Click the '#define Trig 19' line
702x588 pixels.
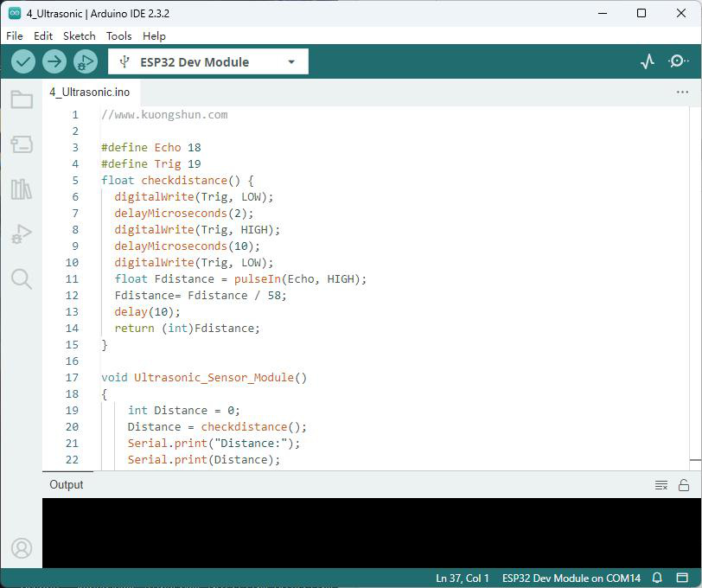coord(151,164)
